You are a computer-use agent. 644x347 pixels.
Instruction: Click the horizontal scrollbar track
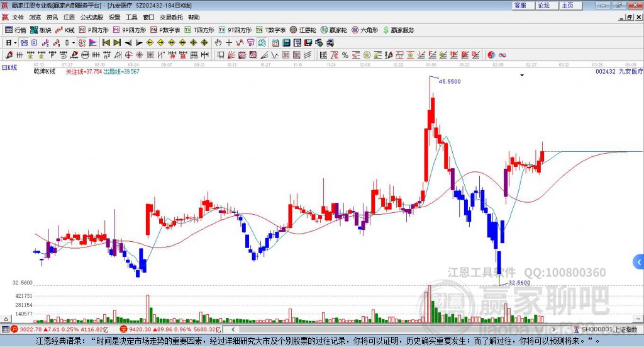point(392,329)
